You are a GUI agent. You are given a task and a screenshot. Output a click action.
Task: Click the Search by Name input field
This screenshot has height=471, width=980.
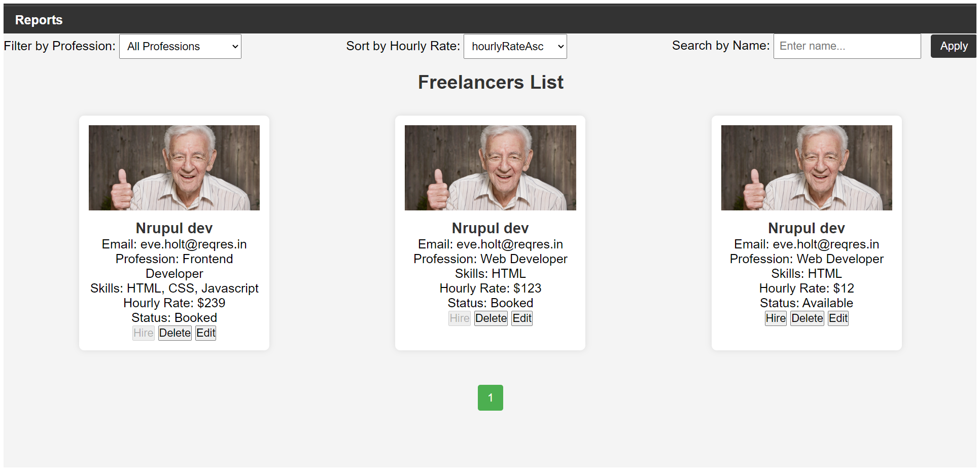pyautogui.click(x=847, y=46)
